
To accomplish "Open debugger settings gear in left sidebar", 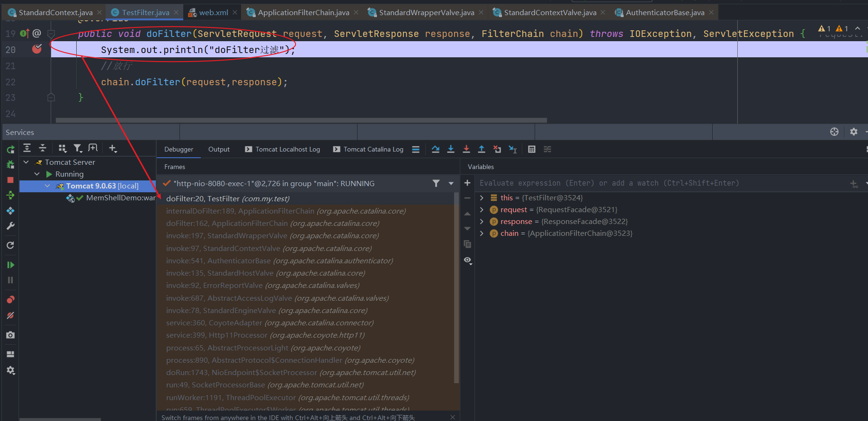I will click(x=10, y=370).
